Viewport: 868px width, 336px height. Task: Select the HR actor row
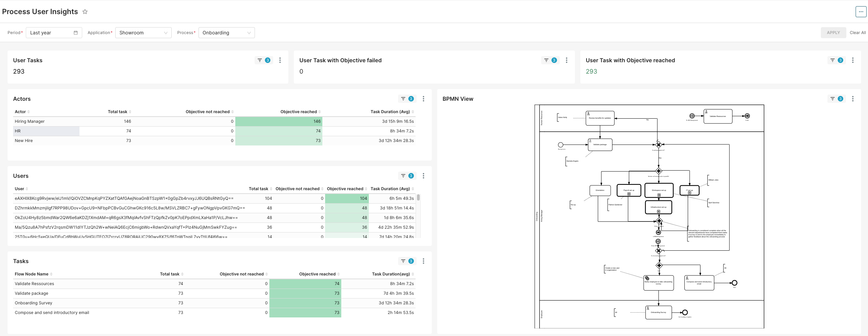tap(214, 131)
